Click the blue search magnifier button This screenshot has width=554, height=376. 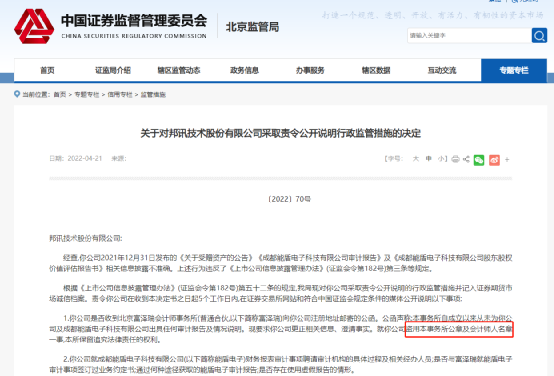(x=539, y=36)
